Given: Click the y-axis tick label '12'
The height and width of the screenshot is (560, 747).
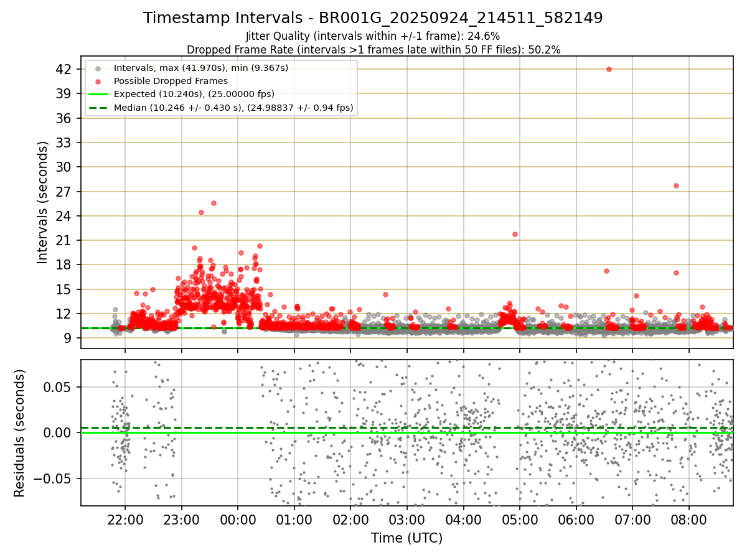Looking at the screenshot, I should [x=65, y=314].
